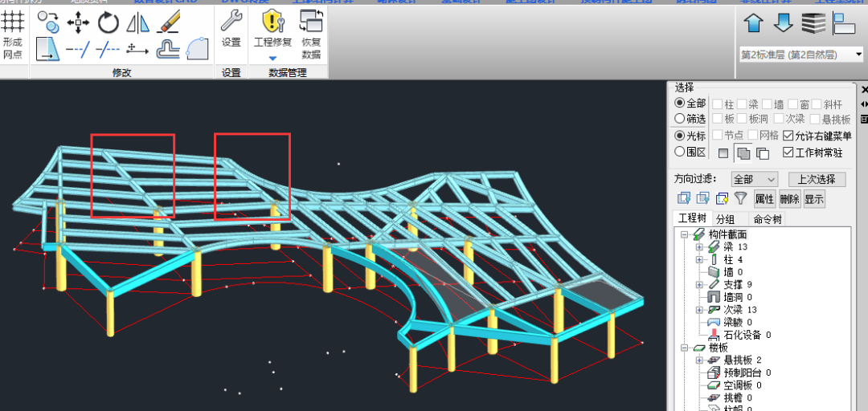Check the 墙 filter checkbox
Image resolution: width=868 pixels, height=411 pixels.
coord(767,104)
